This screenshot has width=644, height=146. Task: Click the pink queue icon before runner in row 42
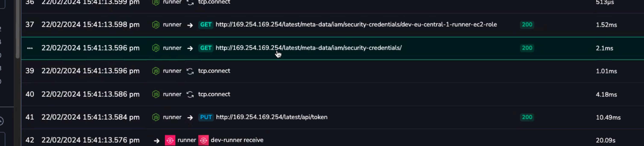(170, 140)
